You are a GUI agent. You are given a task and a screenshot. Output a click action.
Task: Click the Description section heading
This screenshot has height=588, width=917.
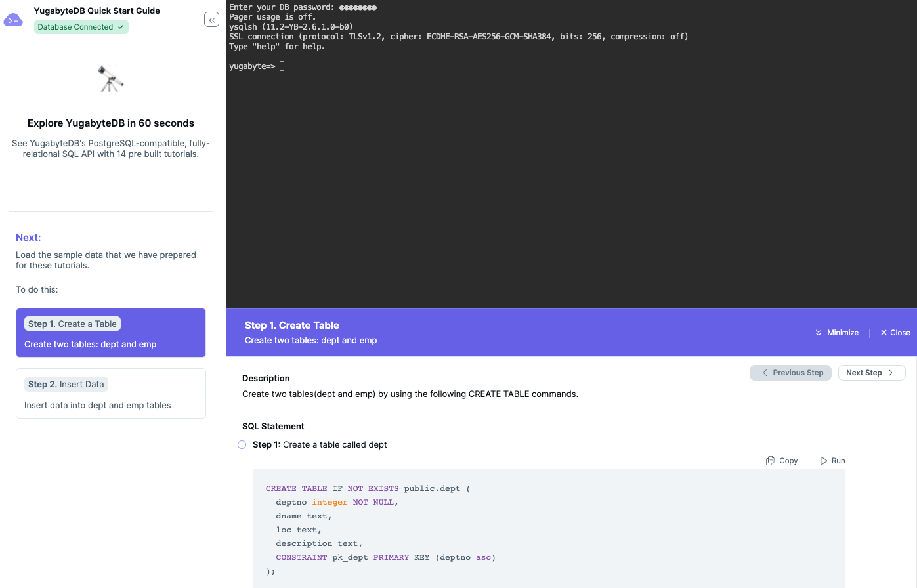(266, 378)
